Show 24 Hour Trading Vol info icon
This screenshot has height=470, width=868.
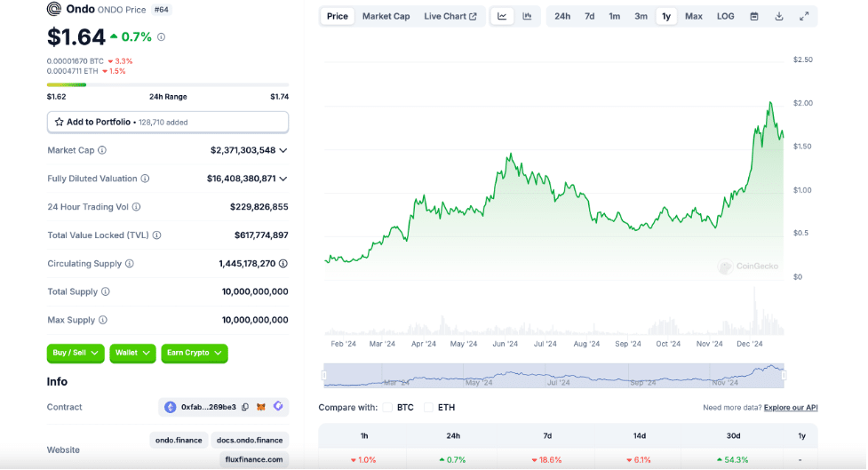tap(136, 206)
